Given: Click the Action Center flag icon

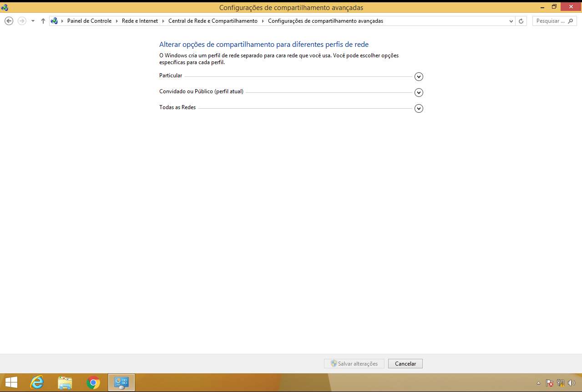Looking at the screenshot, I should pos(549,383).
